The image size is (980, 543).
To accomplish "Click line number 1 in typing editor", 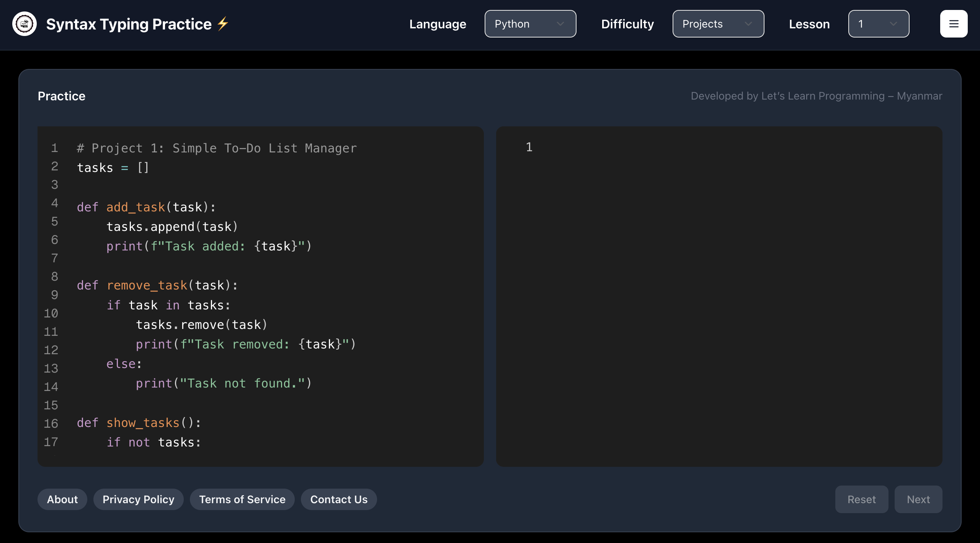I will click(x=529, y=147).
